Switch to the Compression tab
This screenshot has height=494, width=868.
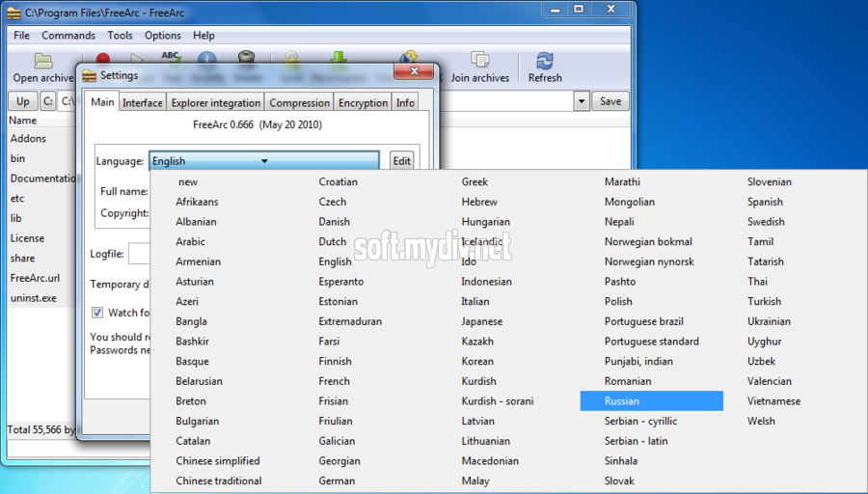[x=299, y=102]
